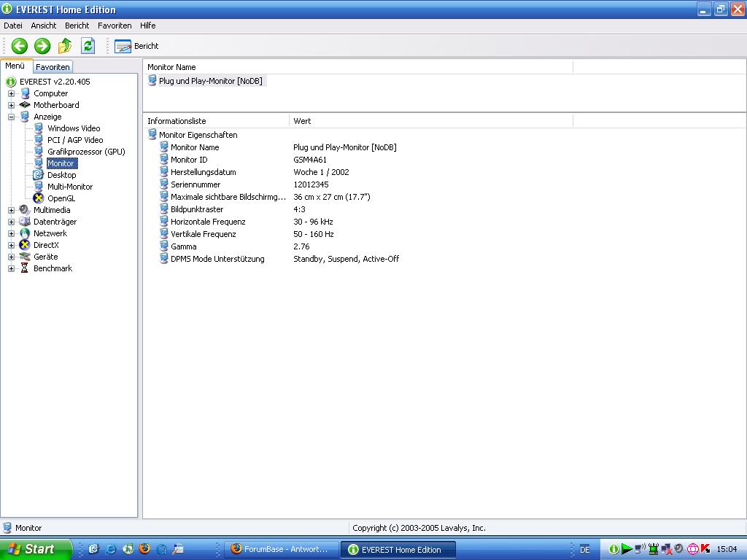Screen dimensions: 747x560
Task: Select PCI / AGP Video entry
Action: click(75, 140)
